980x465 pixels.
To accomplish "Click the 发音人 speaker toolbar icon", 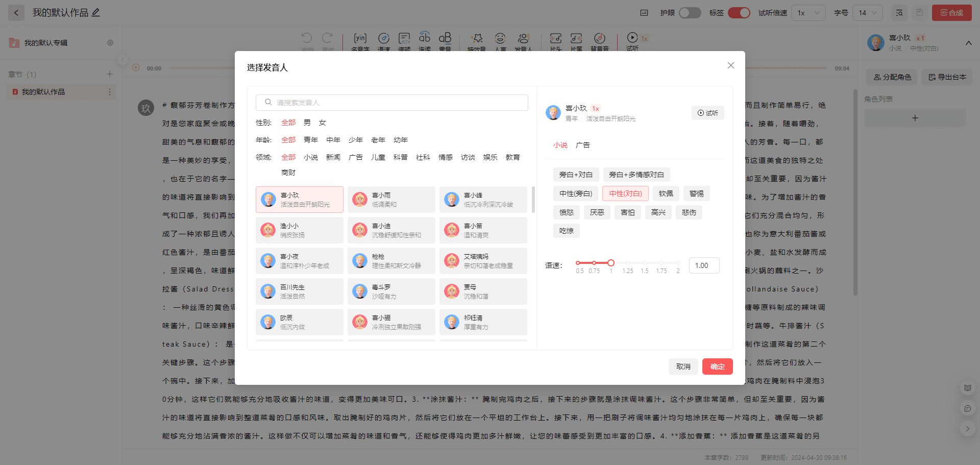I will tap(523, 38).
